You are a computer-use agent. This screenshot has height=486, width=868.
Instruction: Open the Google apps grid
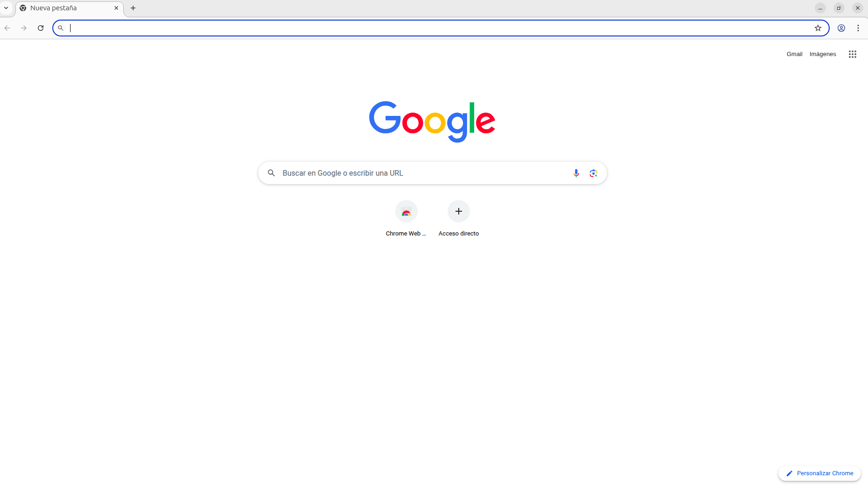pos(853,54)
